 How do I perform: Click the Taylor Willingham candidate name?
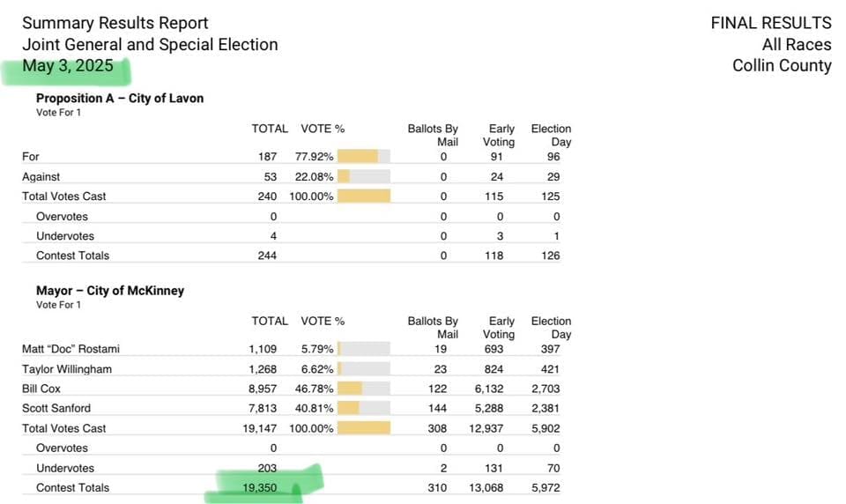click(x=67, y=369)
